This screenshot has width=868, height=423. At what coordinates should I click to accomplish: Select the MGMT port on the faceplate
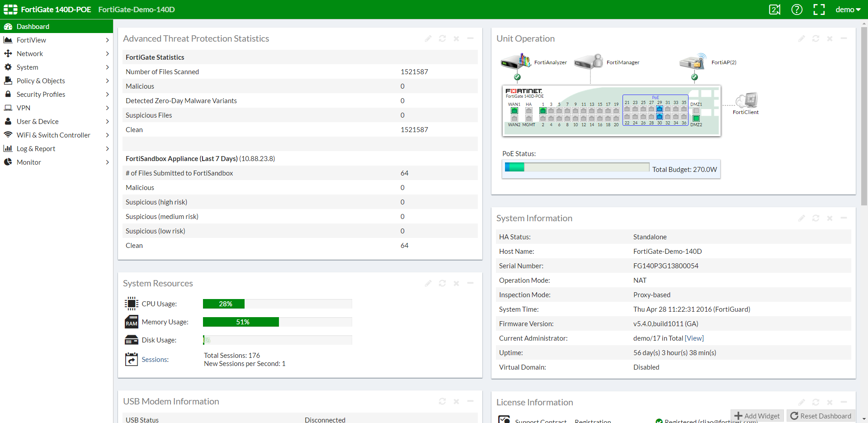point(528,119)
